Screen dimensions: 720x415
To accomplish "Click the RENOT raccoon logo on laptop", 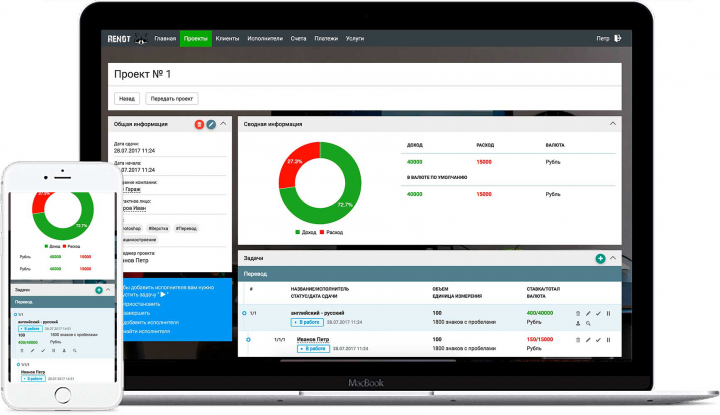I will 127,39.
